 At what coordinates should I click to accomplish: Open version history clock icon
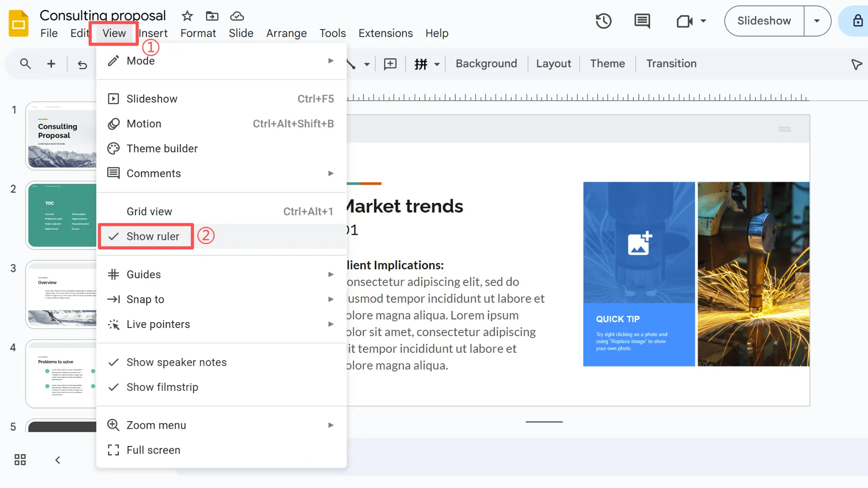[x=604, y=21]
